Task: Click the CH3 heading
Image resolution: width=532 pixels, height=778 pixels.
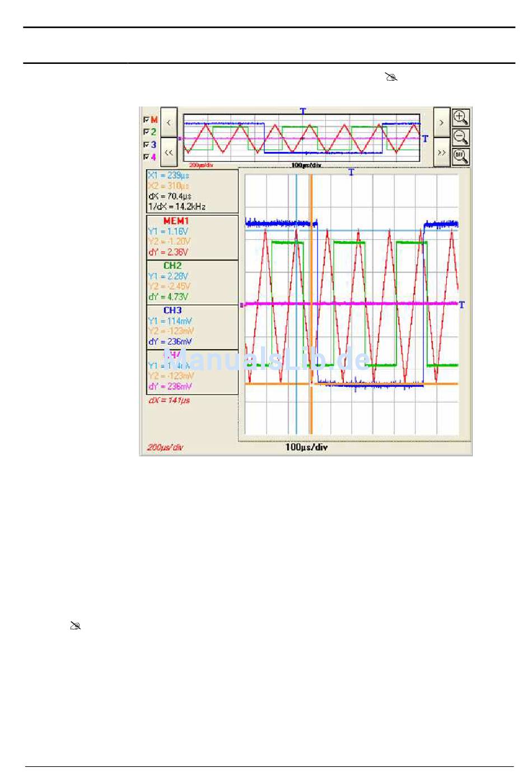Action: [172, 310]
